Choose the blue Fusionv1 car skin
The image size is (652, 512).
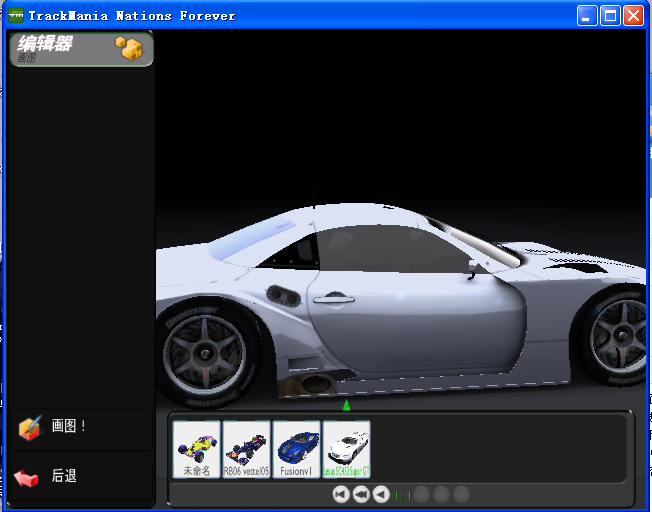point(296,449)
